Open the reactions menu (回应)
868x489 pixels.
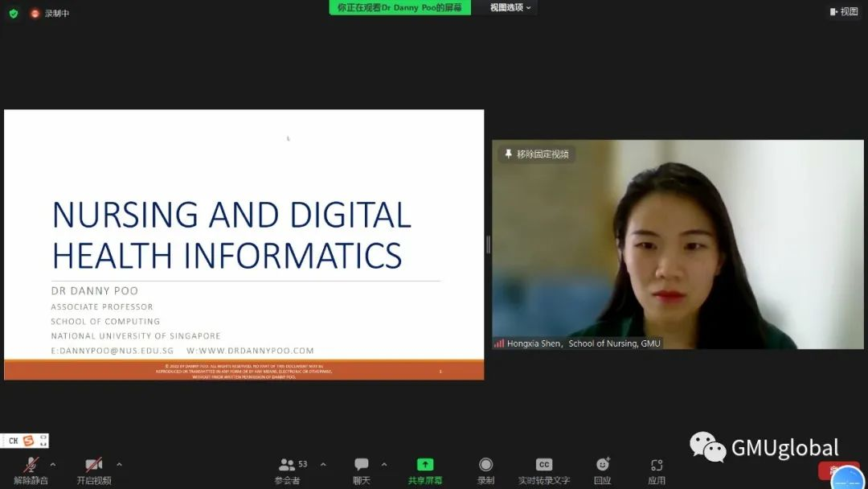[x=603, y=471]
